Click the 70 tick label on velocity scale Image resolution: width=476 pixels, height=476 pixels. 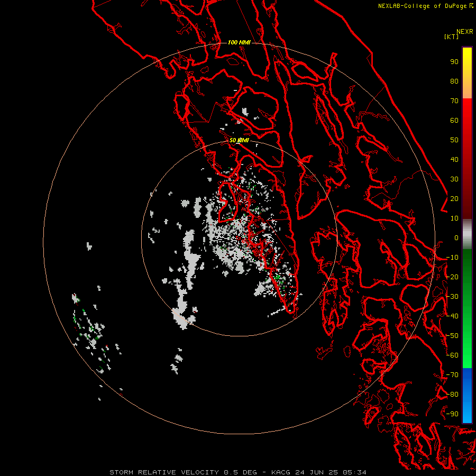(x=454, y=101)
